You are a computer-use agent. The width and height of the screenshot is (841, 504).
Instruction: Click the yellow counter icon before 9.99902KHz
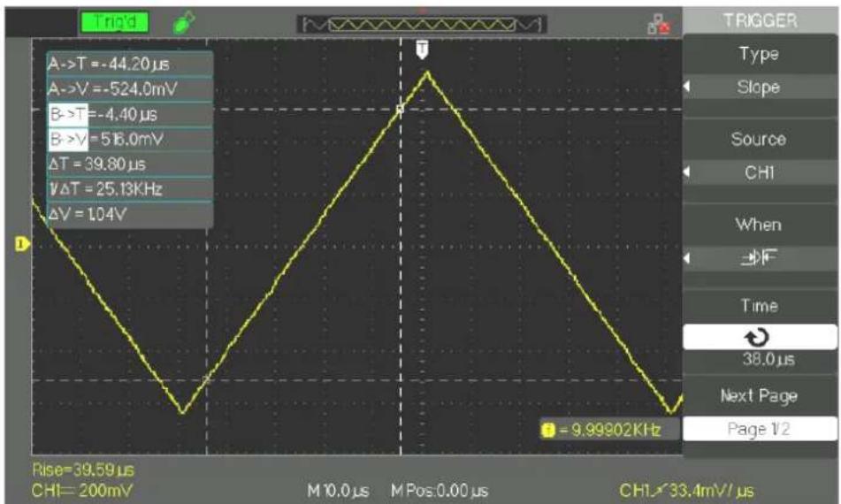[x=548, y=430]
